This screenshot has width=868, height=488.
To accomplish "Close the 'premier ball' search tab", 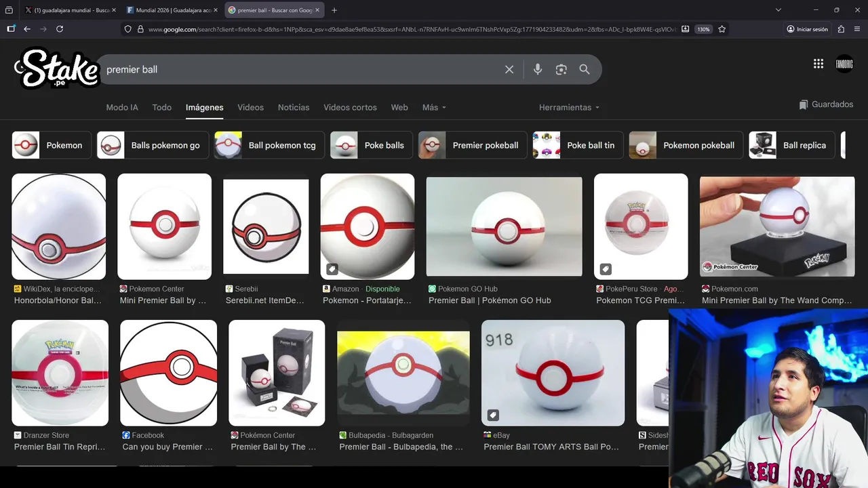I will pos(317,10).
